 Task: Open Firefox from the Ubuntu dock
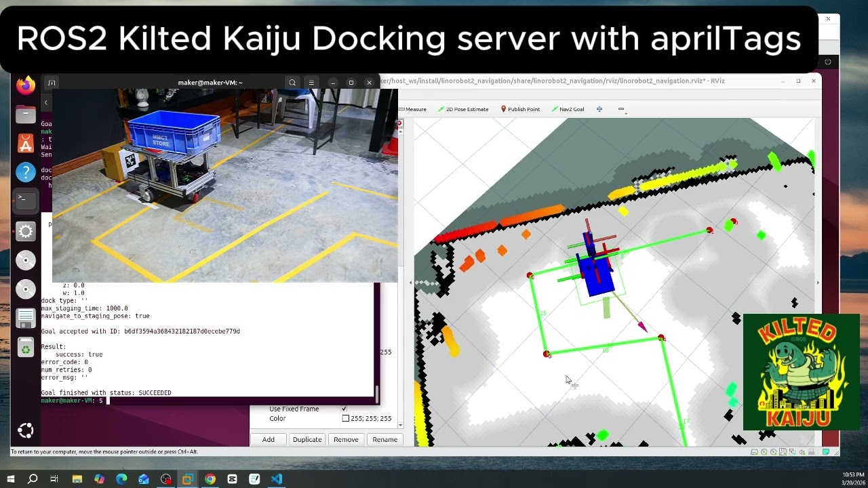[26, 85]
